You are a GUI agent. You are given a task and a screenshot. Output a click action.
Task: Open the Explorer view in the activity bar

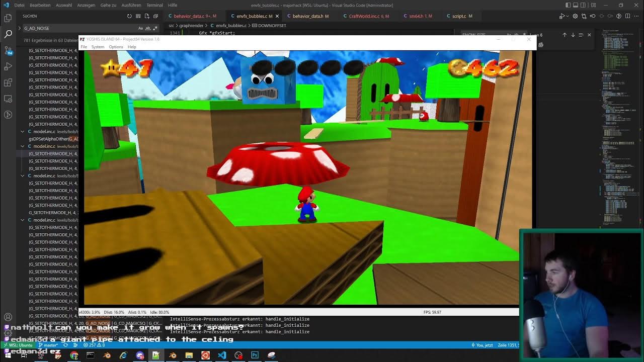[x=8, y=18]
